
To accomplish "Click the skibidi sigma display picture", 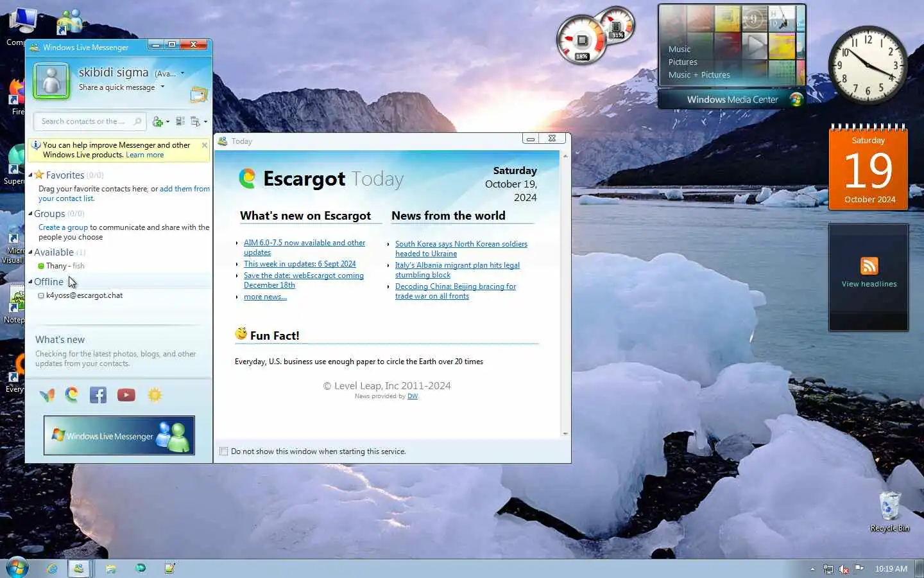I will (51, 81).
